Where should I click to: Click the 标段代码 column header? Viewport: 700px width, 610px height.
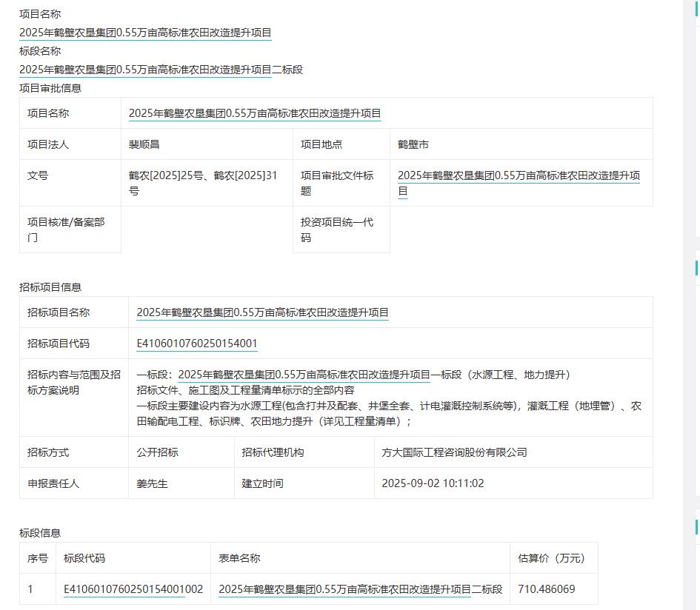click(133, 558)
